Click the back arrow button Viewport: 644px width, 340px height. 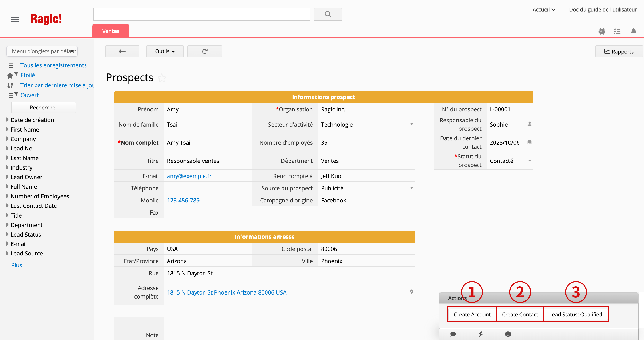point(122,51)
